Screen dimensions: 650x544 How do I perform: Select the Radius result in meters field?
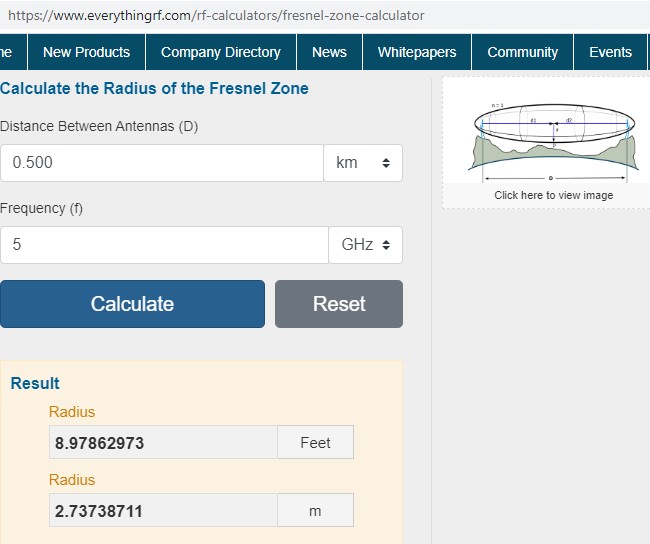[x=163, y=510]
